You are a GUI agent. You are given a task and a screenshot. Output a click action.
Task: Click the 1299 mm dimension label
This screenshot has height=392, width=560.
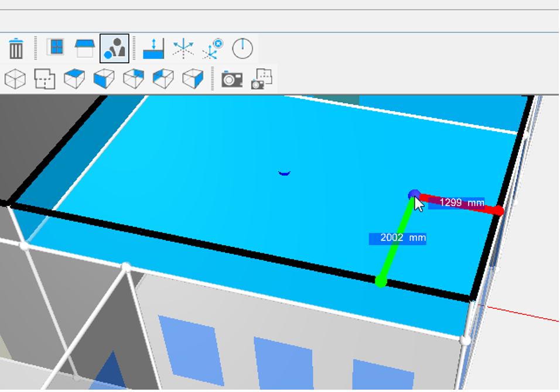456,203
